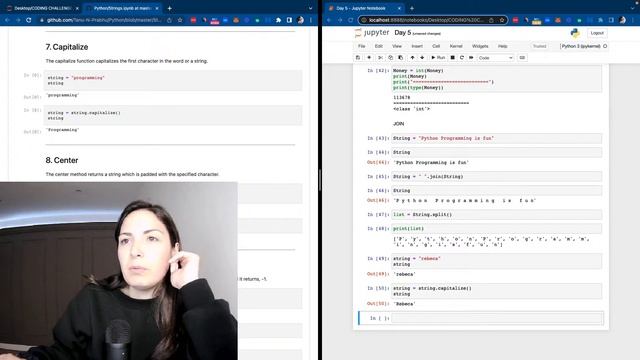The image size is (640, 360).
Task: Open the Jupyter Insert menu
Action: click(417, 46)
